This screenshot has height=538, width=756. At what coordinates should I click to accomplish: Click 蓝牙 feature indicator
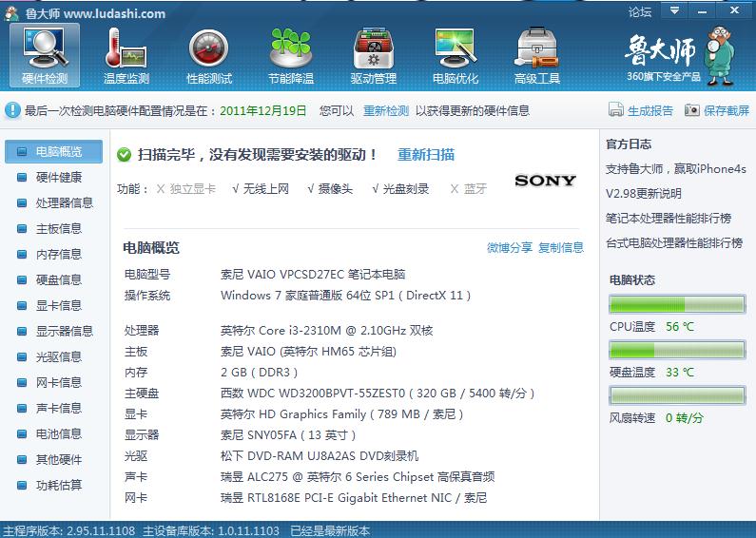(x=468, y=189)
